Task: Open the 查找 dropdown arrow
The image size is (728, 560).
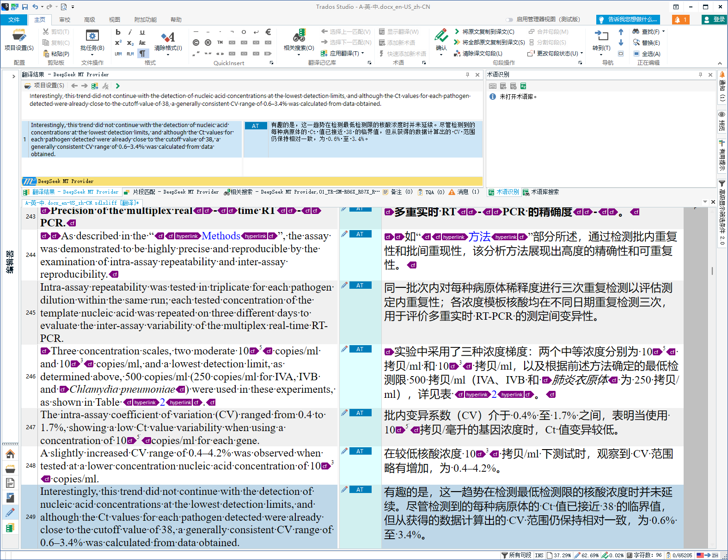Action: point(663,31)
